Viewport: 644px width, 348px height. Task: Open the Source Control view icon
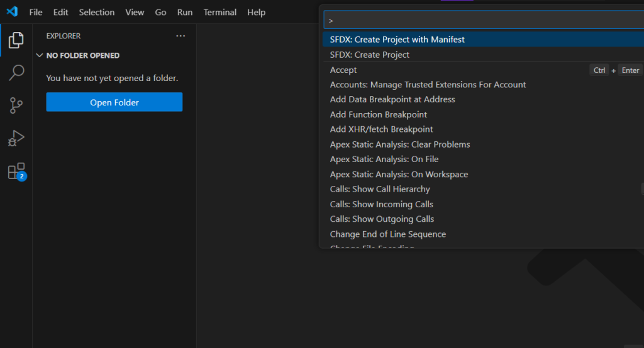(16, 106)
